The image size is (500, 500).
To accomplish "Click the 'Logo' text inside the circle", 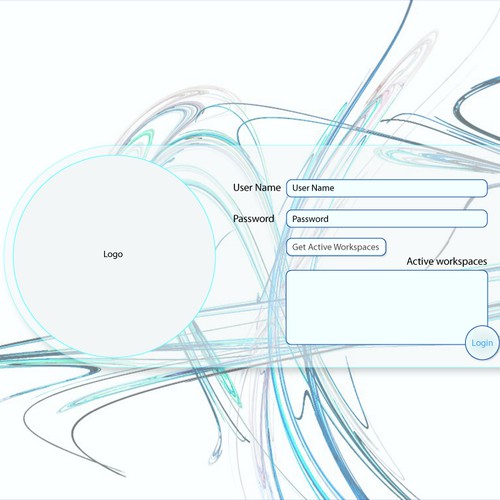I will tap(113, 254).
